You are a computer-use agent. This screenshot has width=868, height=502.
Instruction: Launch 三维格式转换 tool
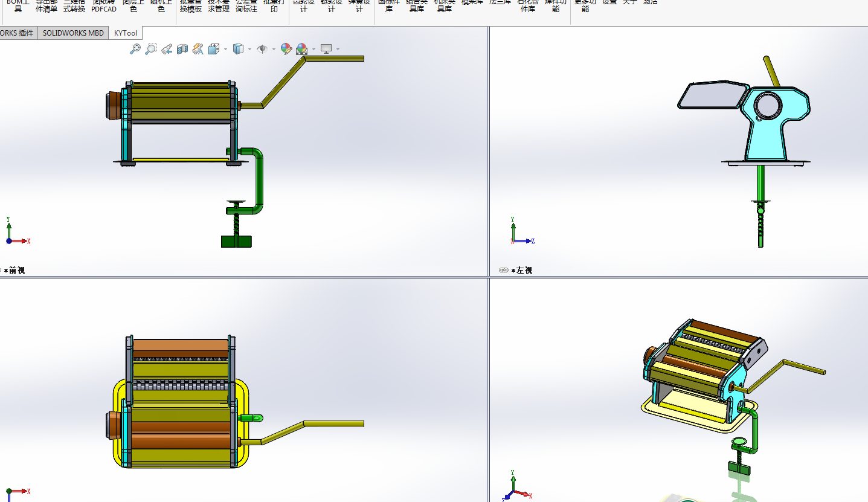tap(74, 5)
